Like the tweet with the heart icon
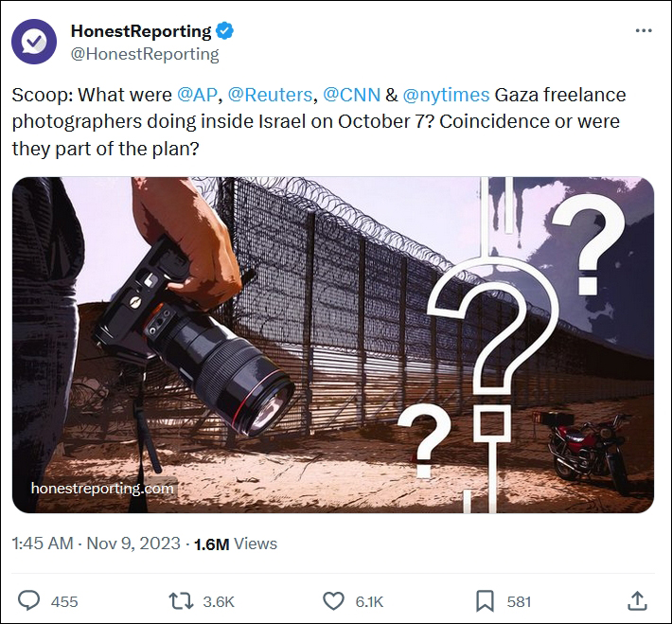This screenshot has height=624, width=672. click(x=333, y=601)
